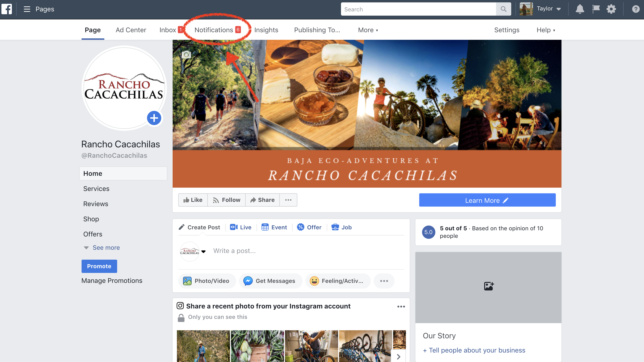Image resolution: width=644 pixels, height=362 pixels.
Task: Add Feeling/Activity to post
Action: 338,281
